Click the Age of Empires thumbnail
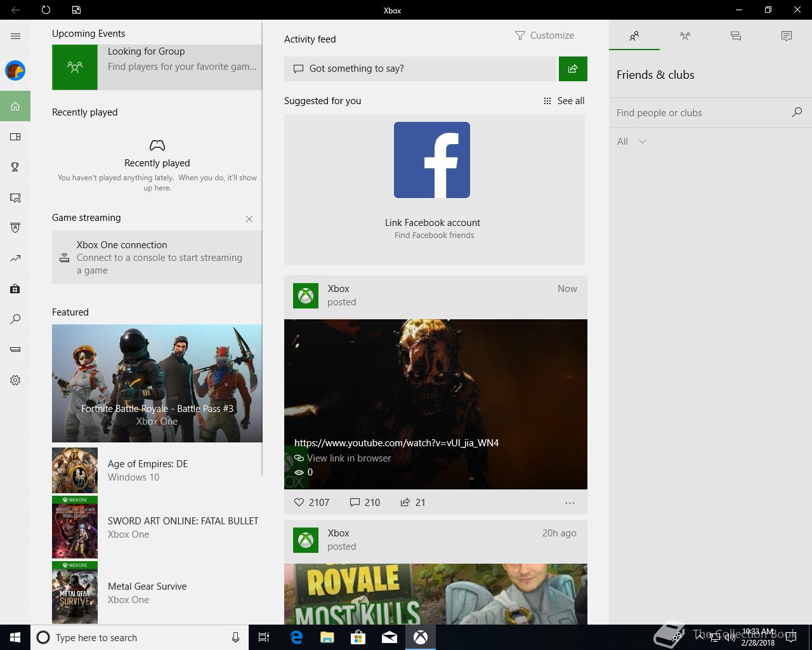Image resolution: width=812 pixels, height=650 pixels. click(x=75, y=470)
